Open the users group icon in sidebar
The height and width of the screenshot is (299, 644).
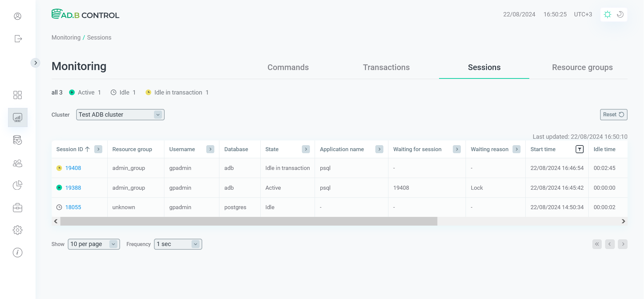pyautogui.click(x=17, y=163)
